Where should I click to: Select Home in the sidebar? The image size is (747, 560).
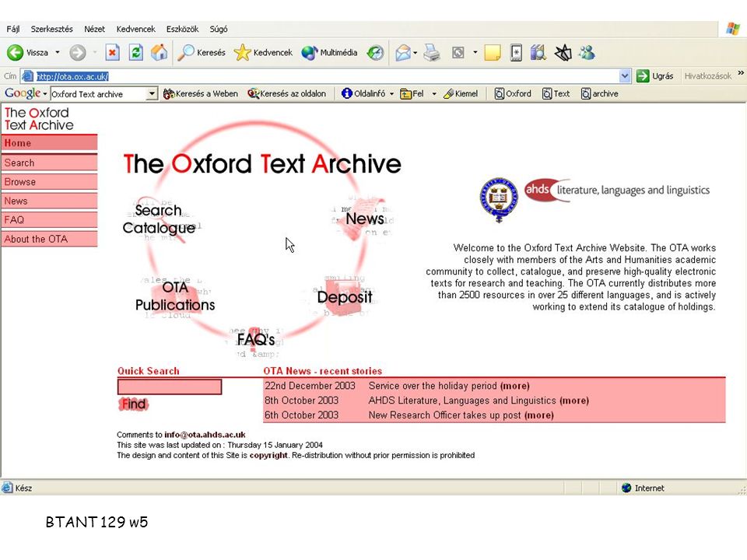(49, 143)
